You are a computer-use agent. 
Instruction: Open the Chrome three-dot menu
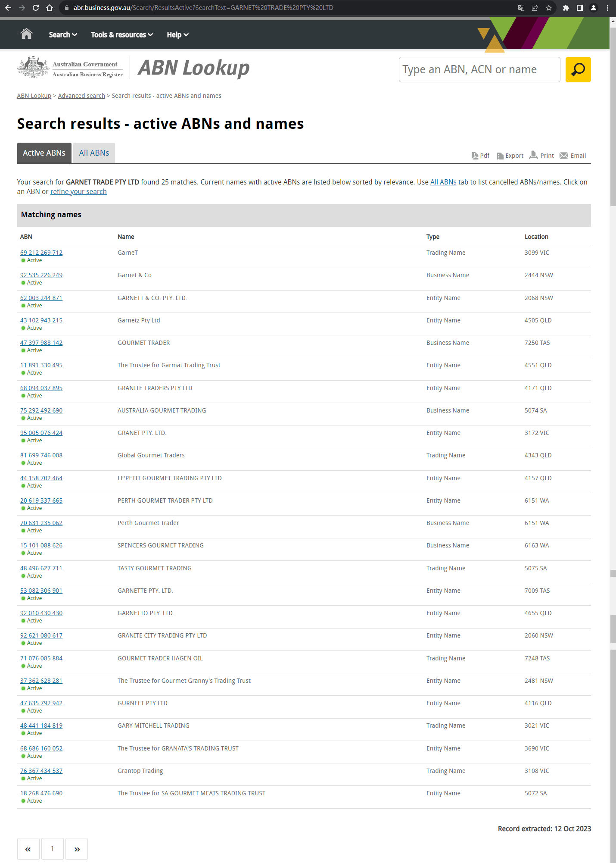(x=607, y=8)
